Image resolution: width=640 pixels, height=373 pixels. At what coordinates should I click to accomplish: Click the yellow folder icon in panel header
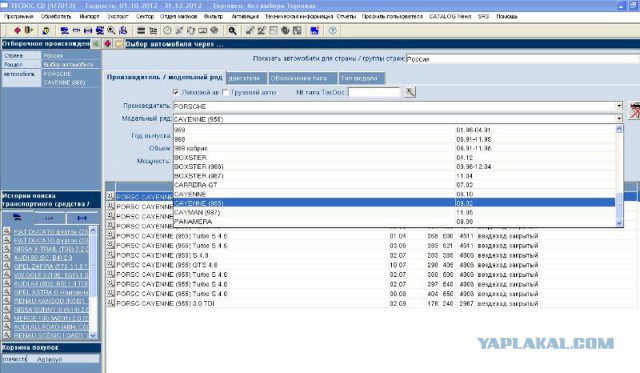(x=119, y=44)
